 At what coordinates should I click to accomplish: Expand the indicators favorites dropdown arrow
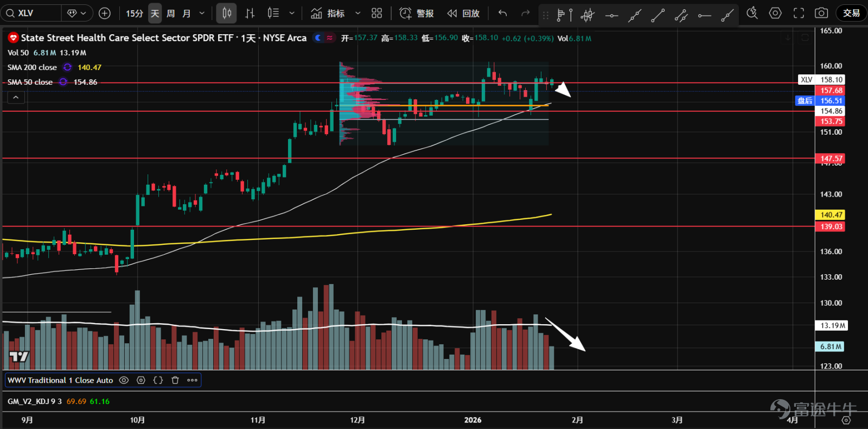point(358,13)
